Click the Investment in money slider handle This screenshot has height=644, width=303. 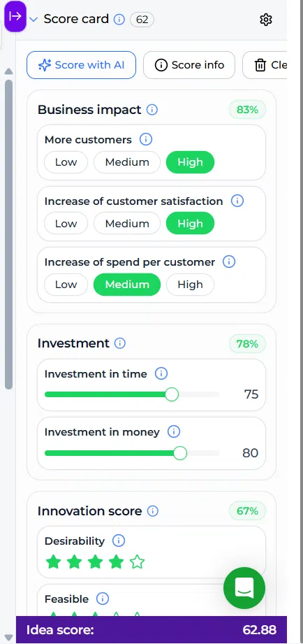click(x=180, y=453)
